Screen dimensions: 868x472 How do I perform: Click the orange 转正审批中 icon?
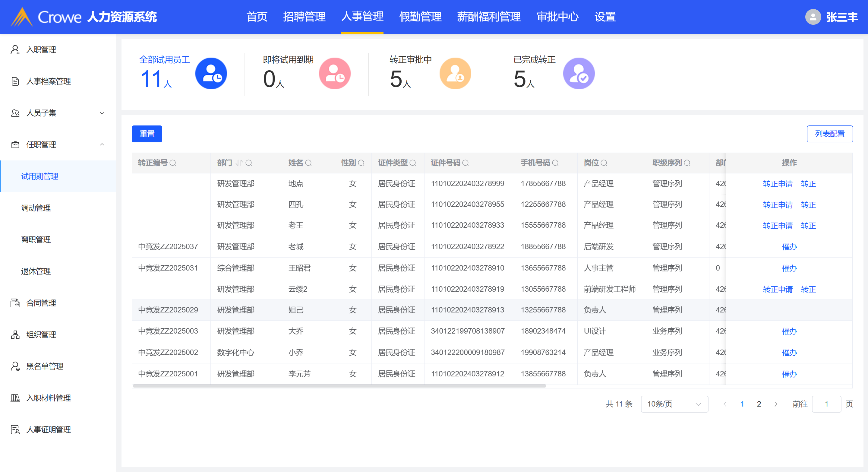coord(455,74)
